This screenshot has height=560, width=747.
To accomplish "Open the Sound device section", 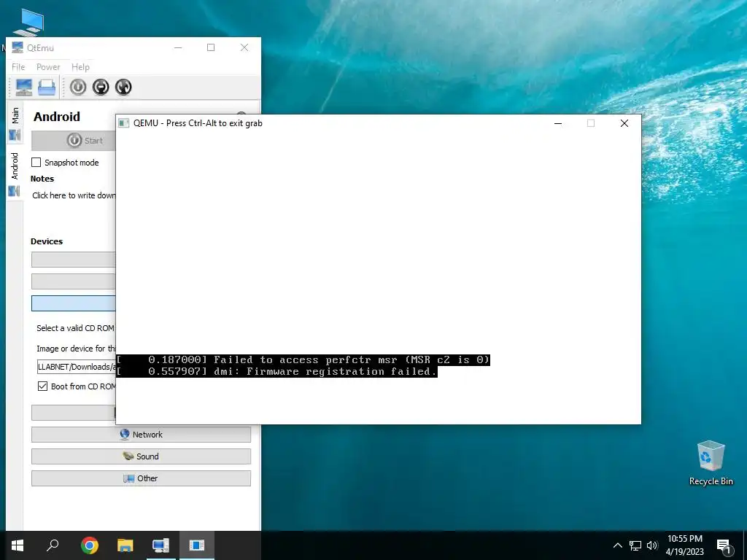I will [141, 456].
